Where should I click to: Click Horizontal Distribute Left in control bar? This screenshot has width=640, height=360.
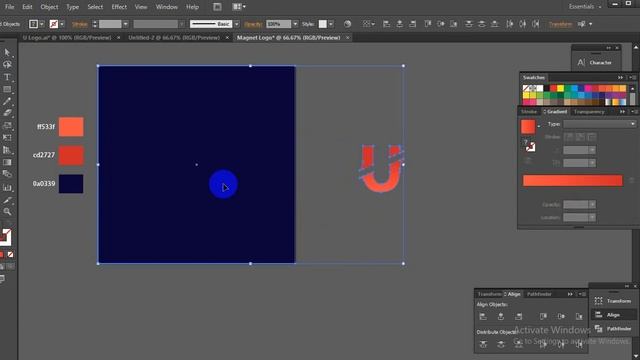[x=510, y=24]
